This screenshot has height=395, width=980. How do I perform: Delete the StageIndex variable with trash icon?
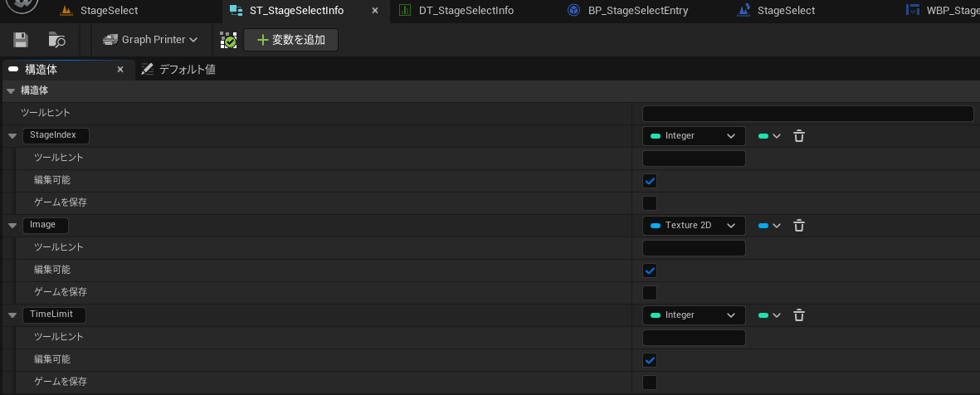click(798, 136)
